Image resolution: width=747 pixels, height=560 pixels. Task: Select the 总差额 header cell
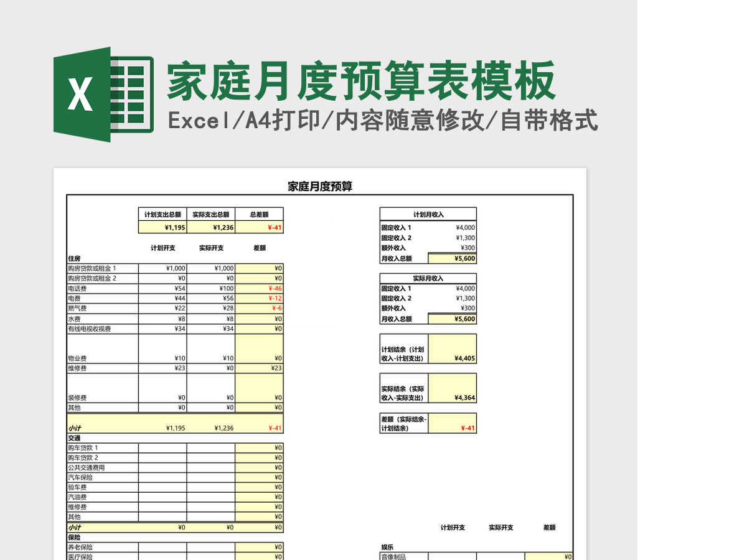click(259, 215)
